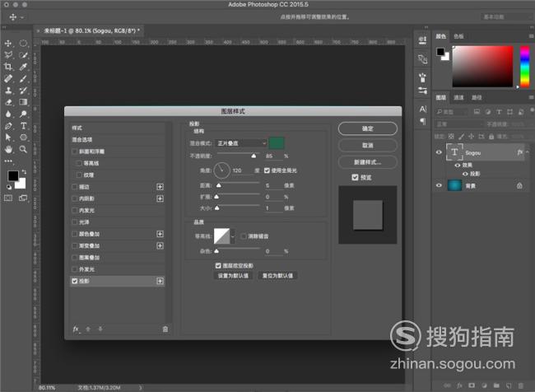Click the 取消 cancel button
Screen dimensions: 535x392
pos(367,146)
